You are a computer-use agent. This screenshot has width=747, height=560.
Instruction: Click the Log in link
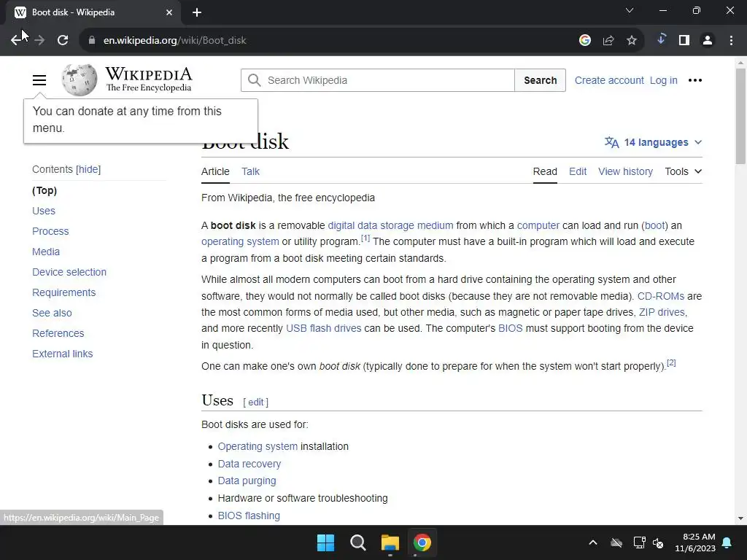coord(664,80)
